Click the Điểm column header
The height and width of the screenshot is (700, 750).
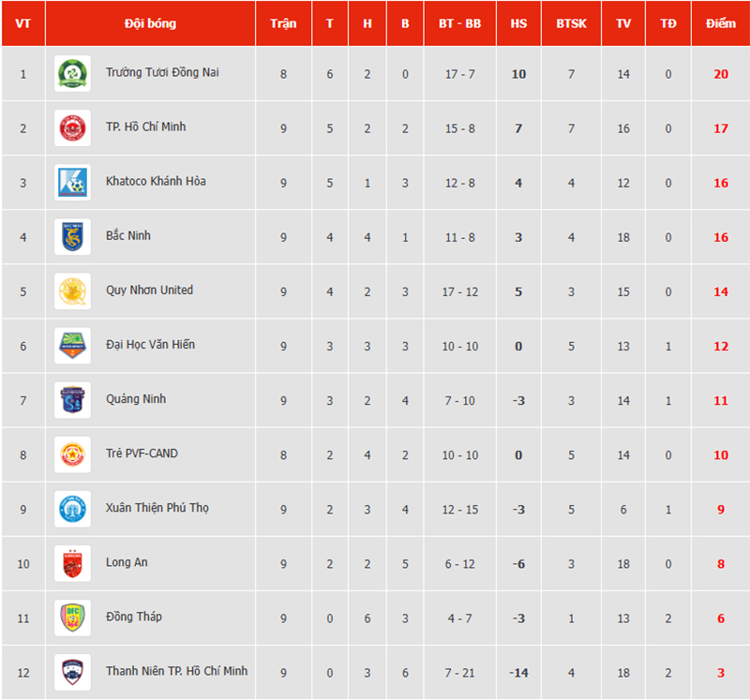coord(720,23)
